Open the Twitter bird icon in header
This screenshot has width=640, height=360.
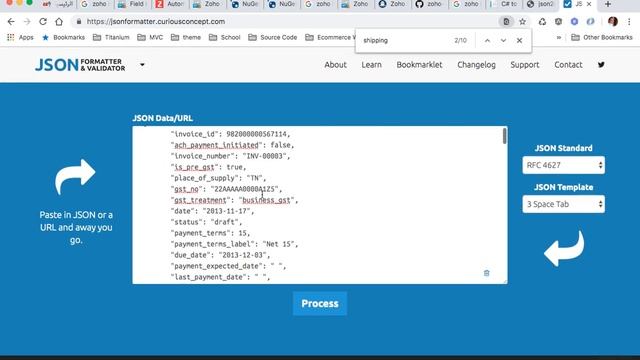(x=601, y=64)
